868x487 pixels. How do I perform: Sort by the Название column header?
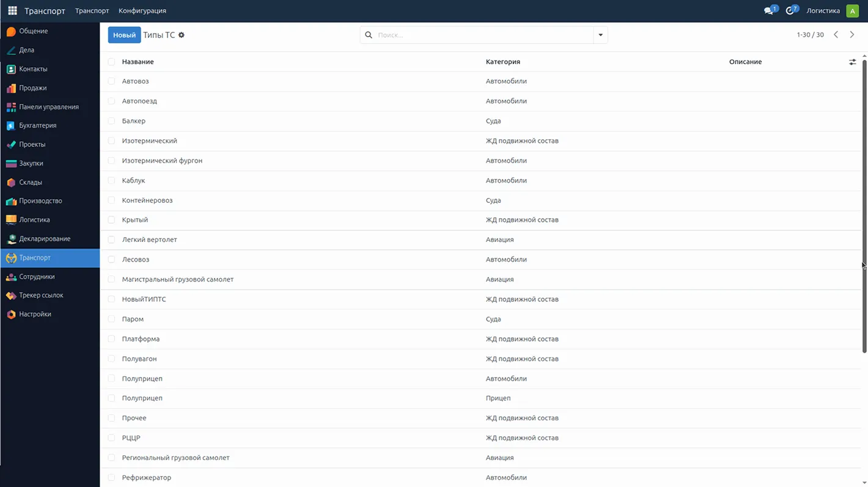point(138,62)
